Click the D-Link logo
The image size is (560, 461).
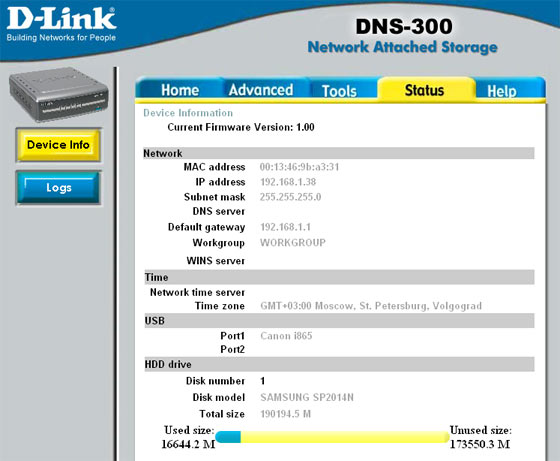(61, 24)
